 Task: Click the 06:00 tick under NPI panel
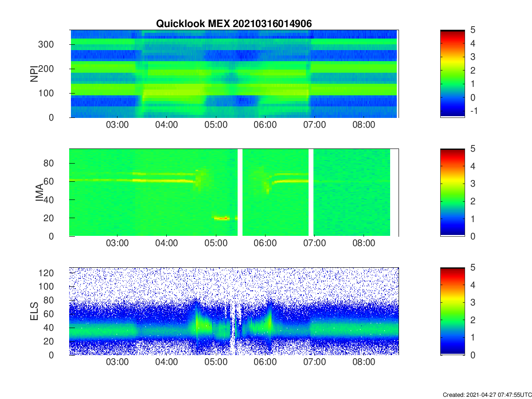click(265, 125)
